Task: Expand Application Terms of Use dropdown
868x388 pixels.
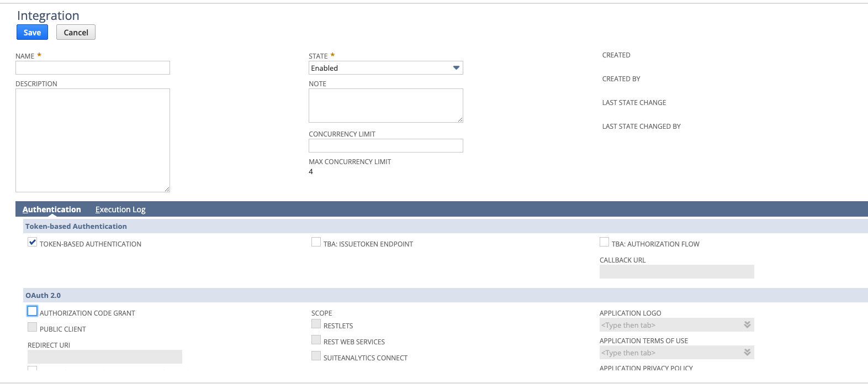Action: 747,353
